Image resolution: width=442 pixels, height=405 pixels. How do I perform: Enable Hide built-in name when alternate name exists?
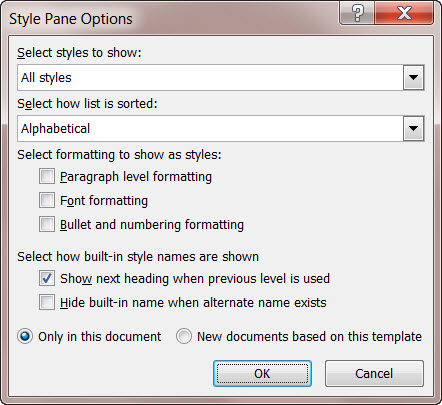click(x=47, y=302)
